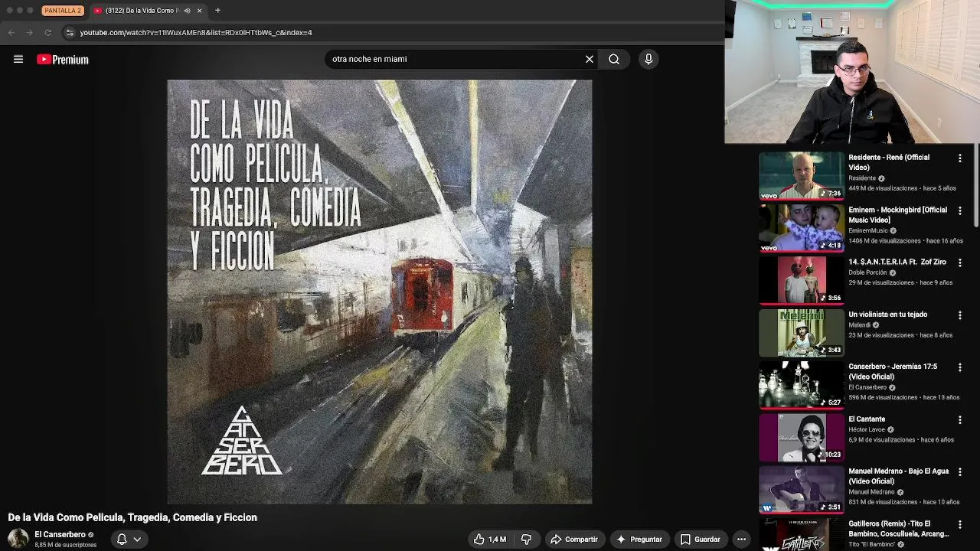This screenshot has height=551, width=980.
Task: Open a new browser tab
Action: 217,11
